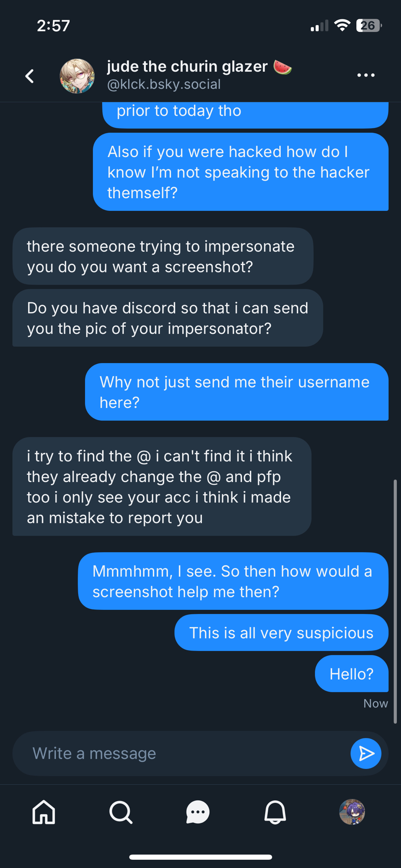Select the "Also if you were hacked" bubble

(240, 172)
